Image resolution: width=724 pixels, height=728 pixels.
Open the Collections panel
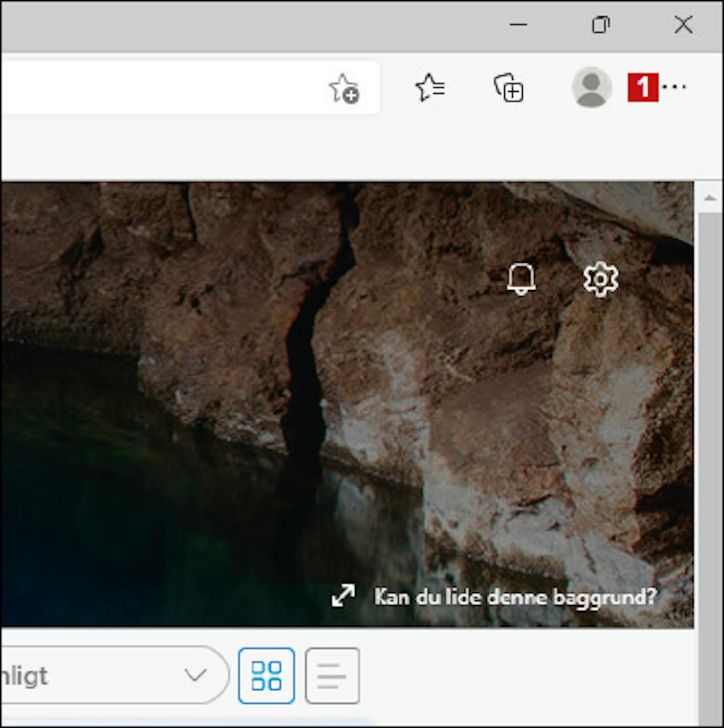[x=509, y=88]
